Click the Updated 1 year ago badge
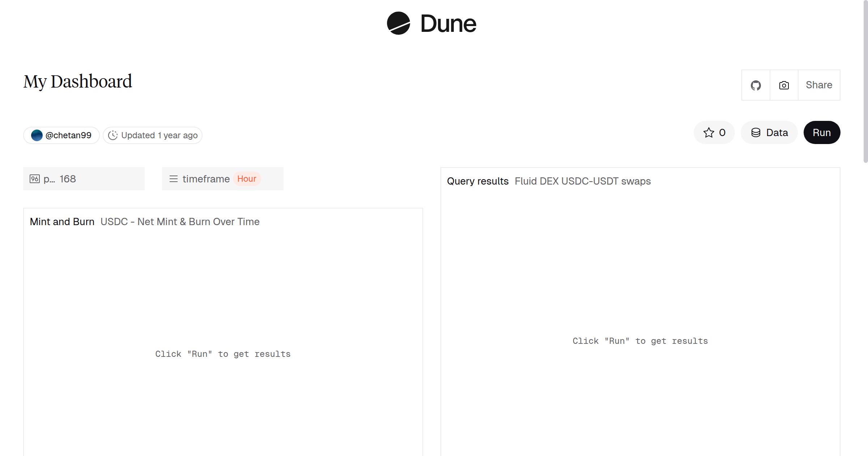 pyautogui.click(x=159, y=135)
